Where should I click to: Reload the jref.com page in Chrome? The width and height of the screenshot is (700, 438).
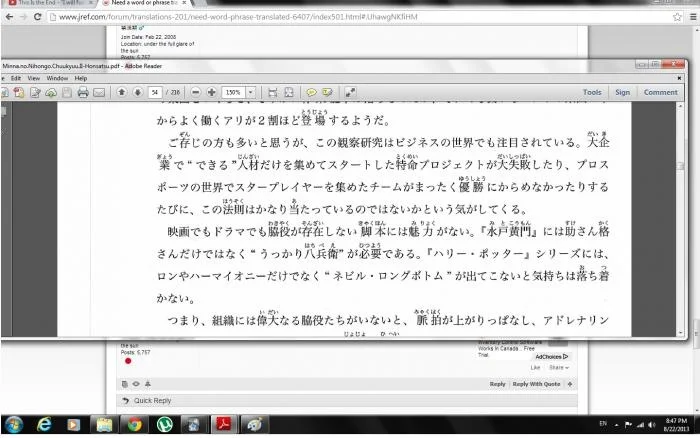pyautogui.click(x=38, y=17)
